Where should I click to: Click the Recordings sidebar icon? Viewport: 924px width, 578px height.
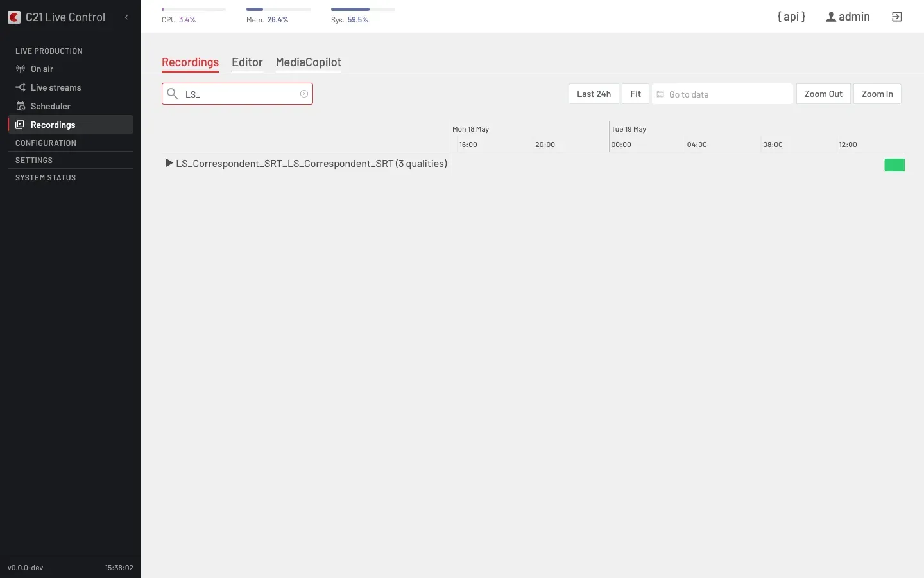[x=21, y=125]
